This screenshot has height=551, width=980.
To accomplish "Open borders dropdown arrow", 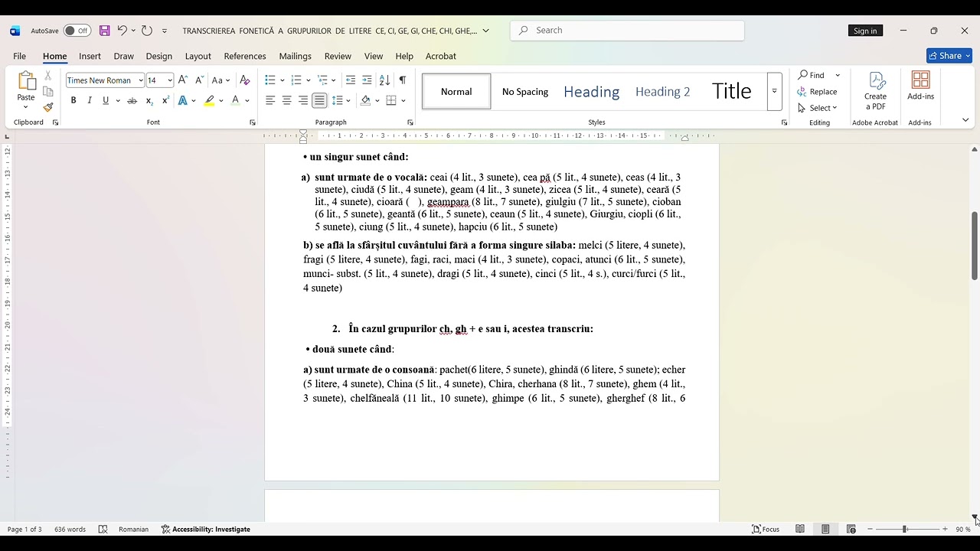I will coord(403,100).
